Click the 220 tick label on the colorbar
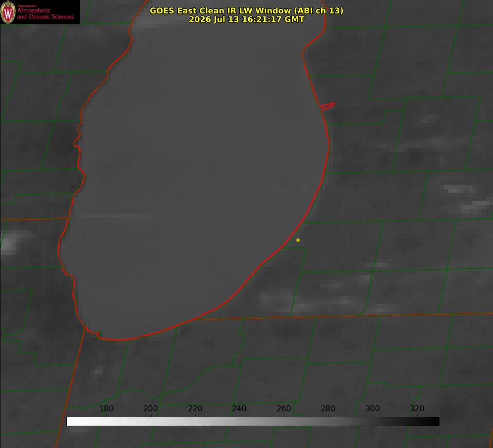 coord(195,408)
